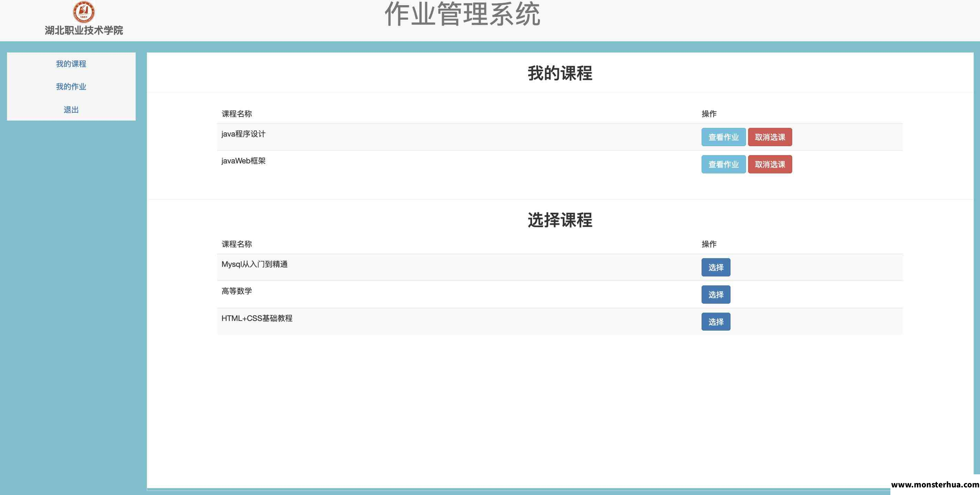
Task: Cancel enrollment in java程序设计
Action: coord(770,137)
